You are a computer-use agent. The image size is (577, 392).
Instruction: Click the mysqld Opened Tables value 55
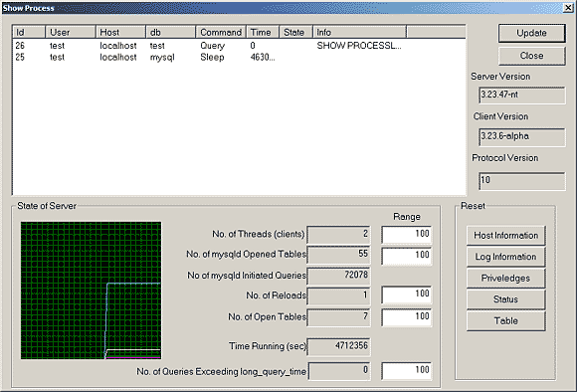[x=338, y=255]
